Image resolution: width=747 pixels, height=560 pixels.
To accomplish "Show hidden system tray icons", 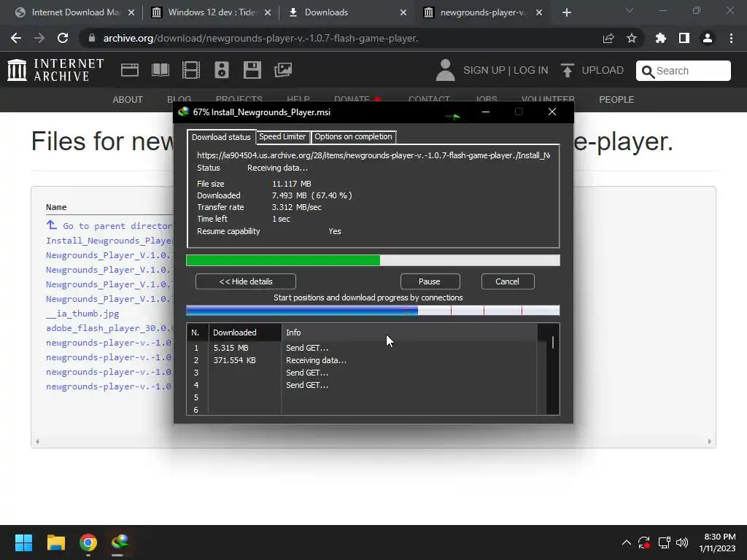I will tap(627, 542).
